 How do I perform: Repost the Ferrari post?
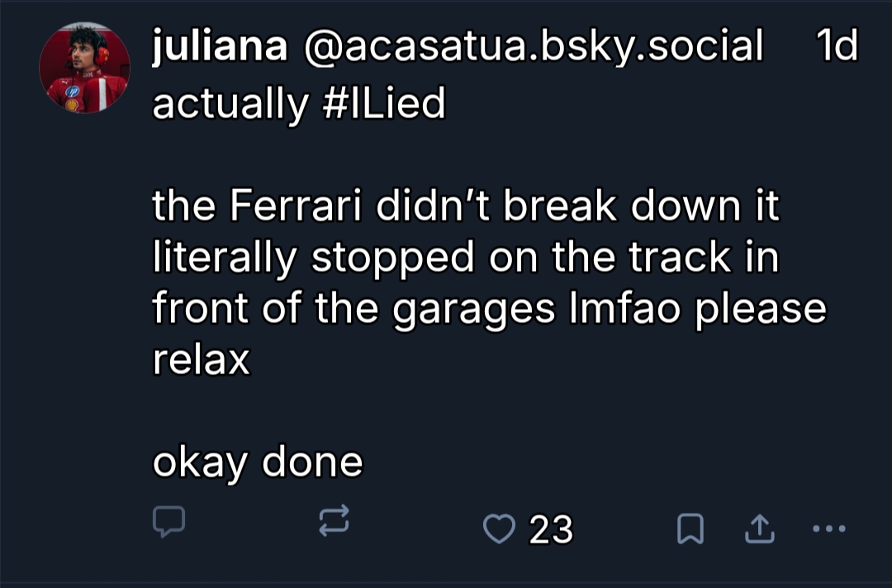coord(334,522)
